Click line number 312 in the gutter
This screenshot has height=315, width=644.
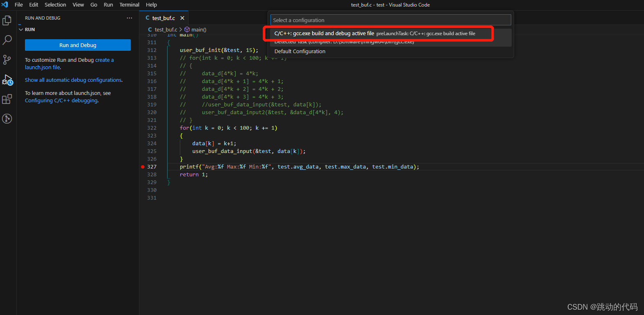tap(152, 50)
